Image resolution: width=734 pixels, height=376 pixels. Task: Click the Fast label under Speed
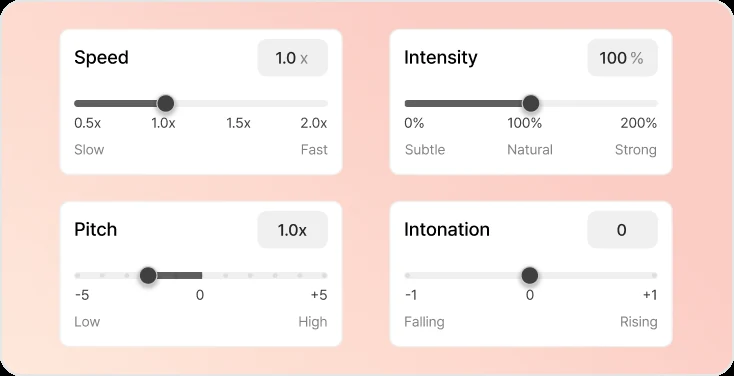click(x=314, y=150)
